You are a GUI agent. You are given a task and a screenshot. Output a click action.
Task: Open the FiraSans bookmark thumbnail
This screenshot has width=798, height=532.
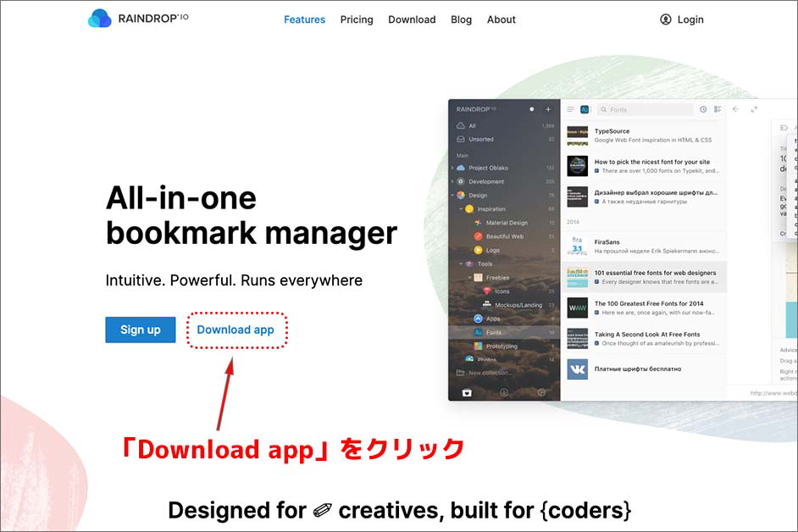pos(577,246)
